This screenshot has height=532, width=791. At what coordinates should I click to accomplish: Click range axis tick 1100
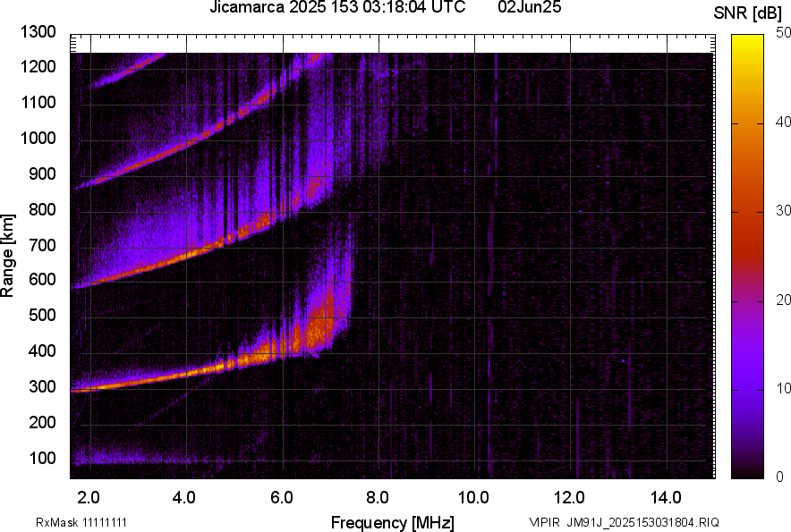pos(38,102)
